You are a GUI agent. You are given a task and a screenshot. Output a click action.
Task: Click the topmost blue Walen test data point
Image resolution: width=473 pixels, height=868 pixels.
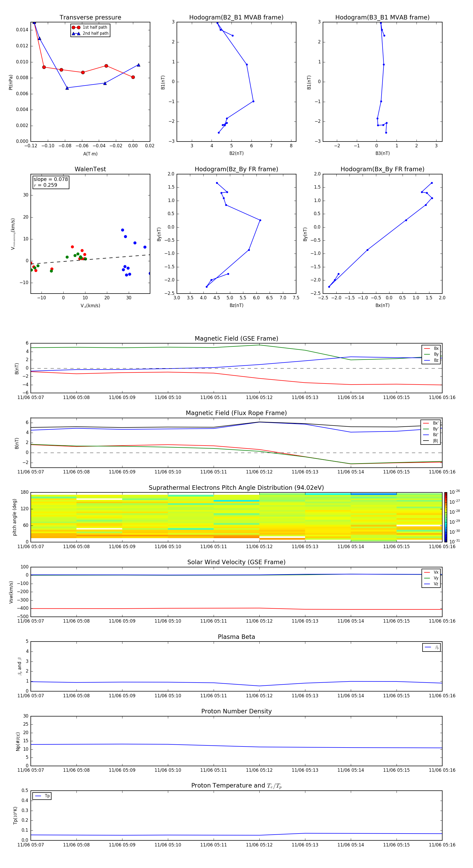pos(122,230)
